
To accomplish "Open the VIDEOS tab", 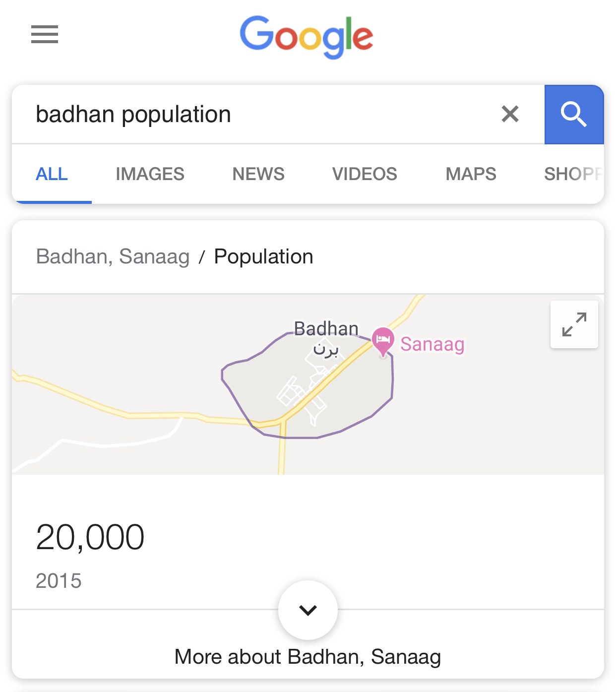I will [365, 174].
